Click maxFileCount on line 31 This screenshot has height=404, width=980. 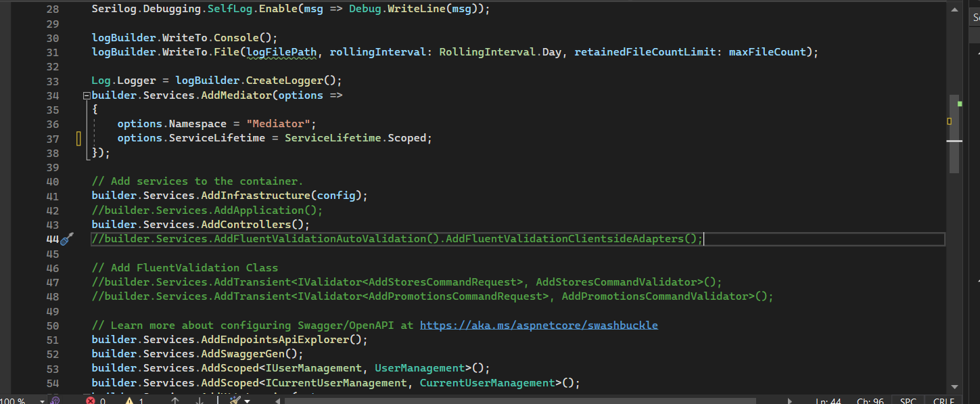coord(767,52)
